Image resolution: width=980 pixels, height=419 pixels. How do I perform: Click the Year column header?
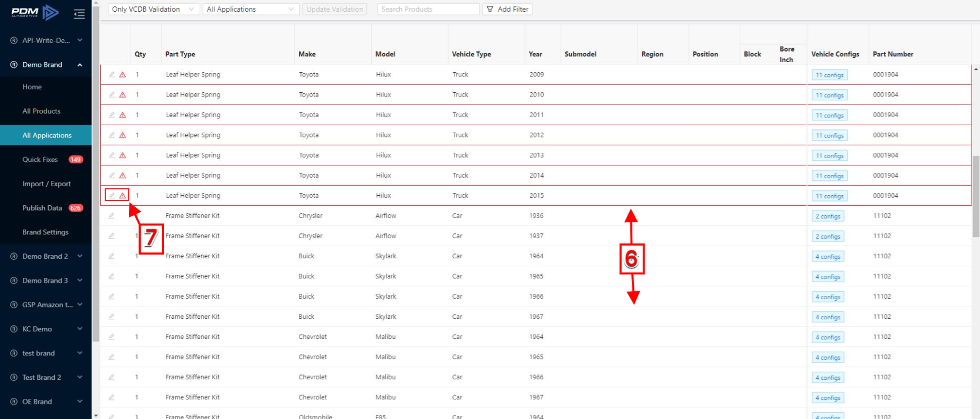click(535, 54)
